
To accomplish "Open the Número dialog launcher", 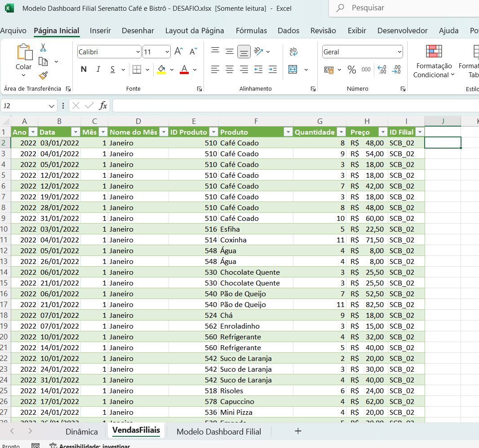I will pos(403,89).
